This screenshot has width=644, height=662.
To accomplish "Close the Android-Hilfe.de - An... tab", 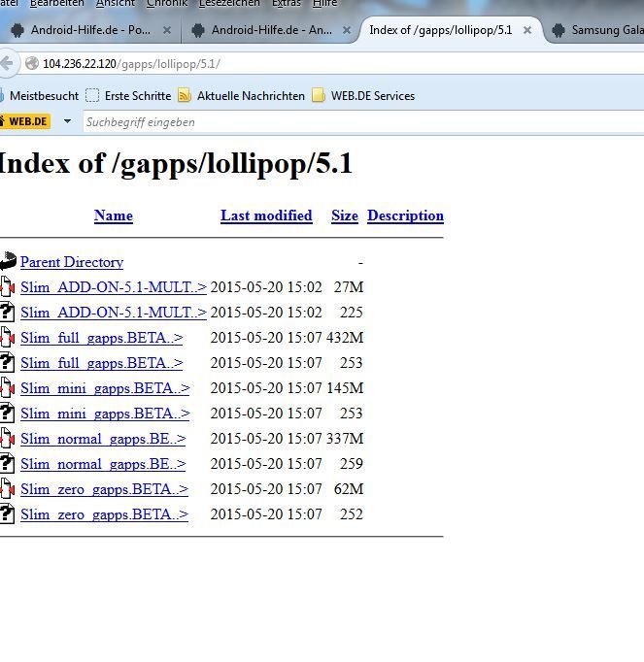I will click(347, 30).
